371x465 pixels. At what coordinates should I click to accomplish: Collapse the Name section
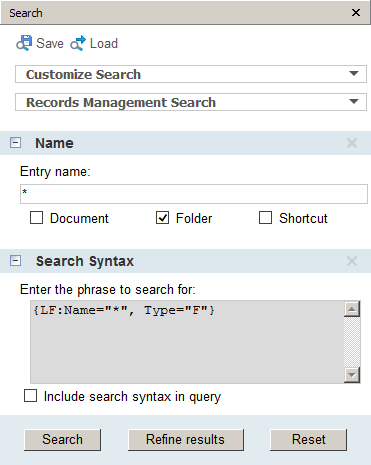pyautogui.click(x=15, y=143)
